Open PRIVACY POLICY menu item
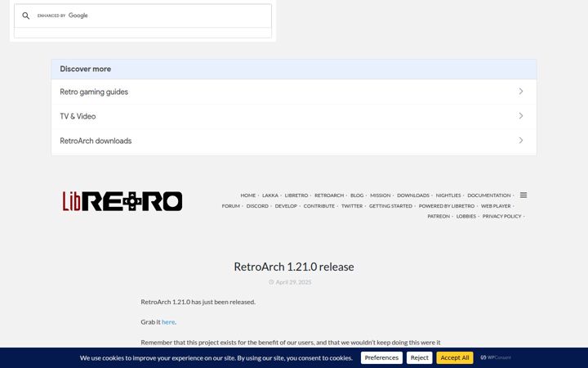 [x=501, y=216]
